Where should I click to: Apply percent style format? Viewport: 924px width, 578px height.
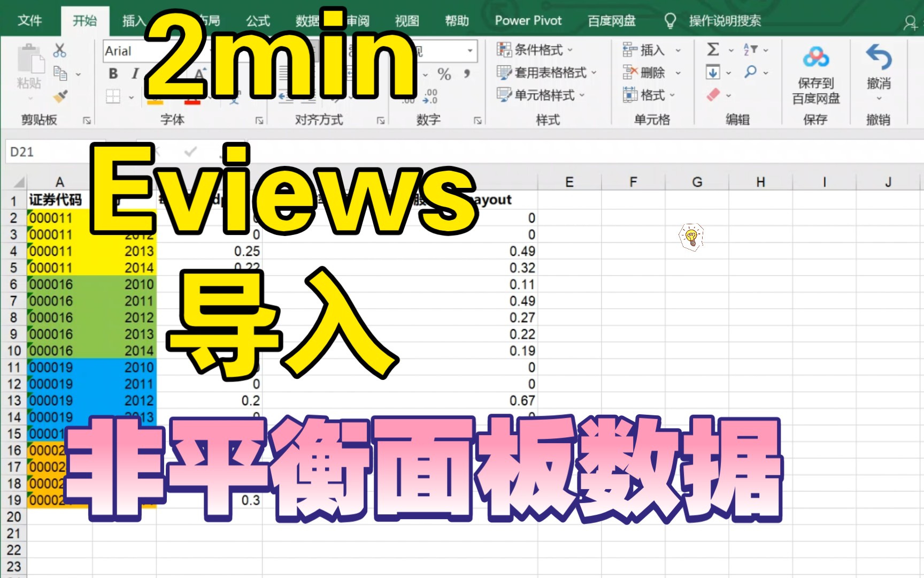pos(444,74)
